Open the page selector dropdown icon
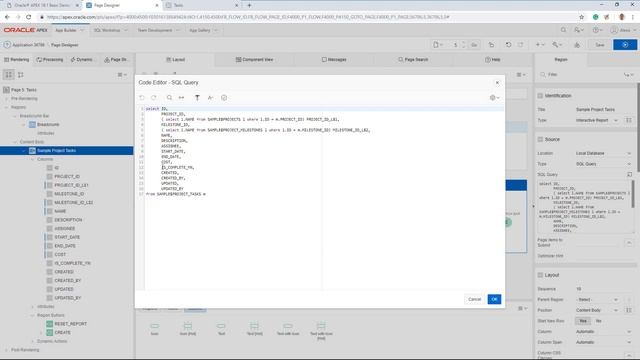 438,45
